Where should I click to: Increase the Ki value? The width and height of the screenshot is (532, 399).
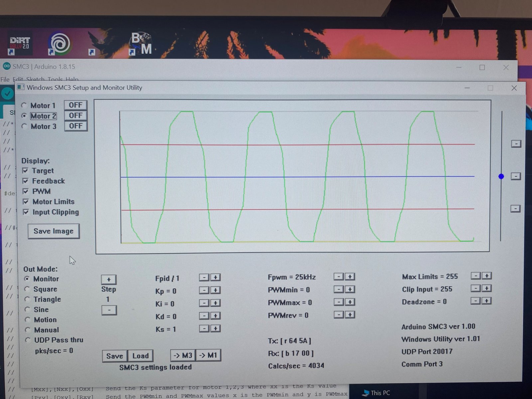[x=215, y=303]
